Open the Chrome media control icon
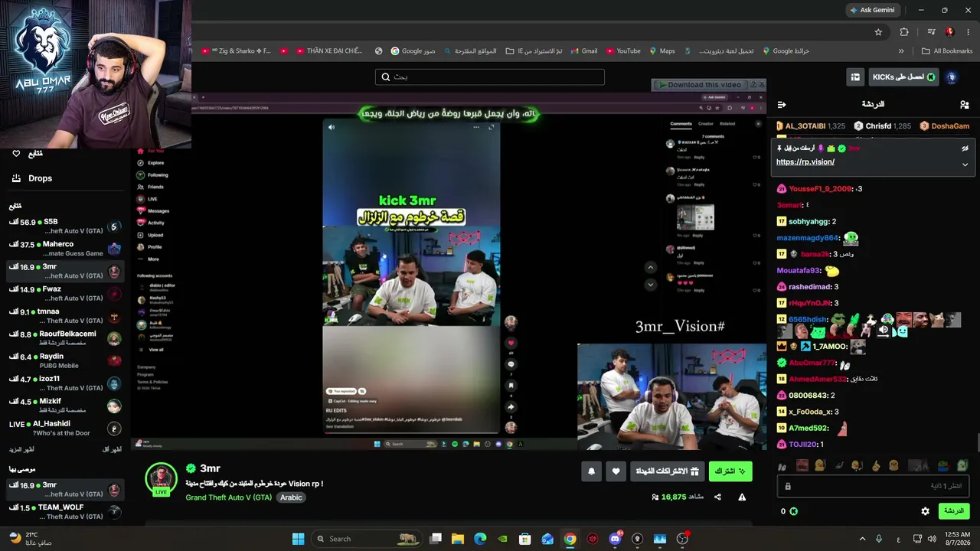The width and height of the screenshot is (980, 551). pyautogui.click(x=931, y=32)
